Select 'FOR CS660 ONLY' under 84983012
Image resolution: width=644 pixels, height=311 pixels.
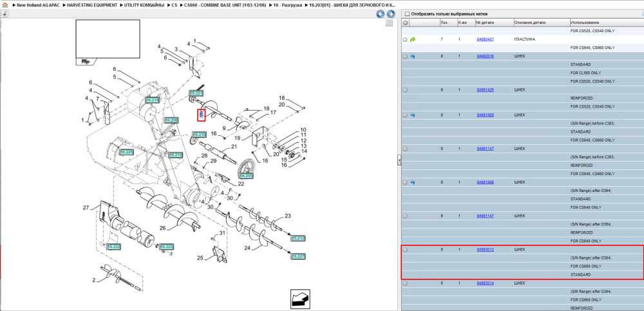pos(587,266)
